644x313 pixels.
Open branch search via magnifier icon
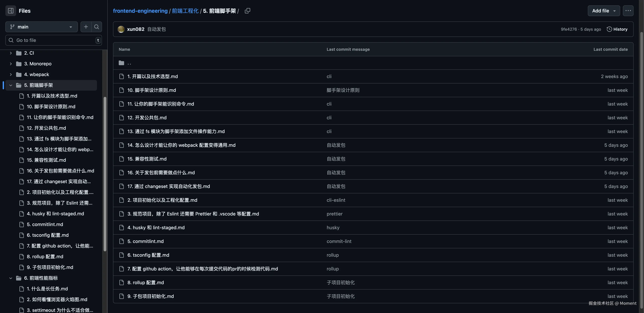[x=97, y=27]
